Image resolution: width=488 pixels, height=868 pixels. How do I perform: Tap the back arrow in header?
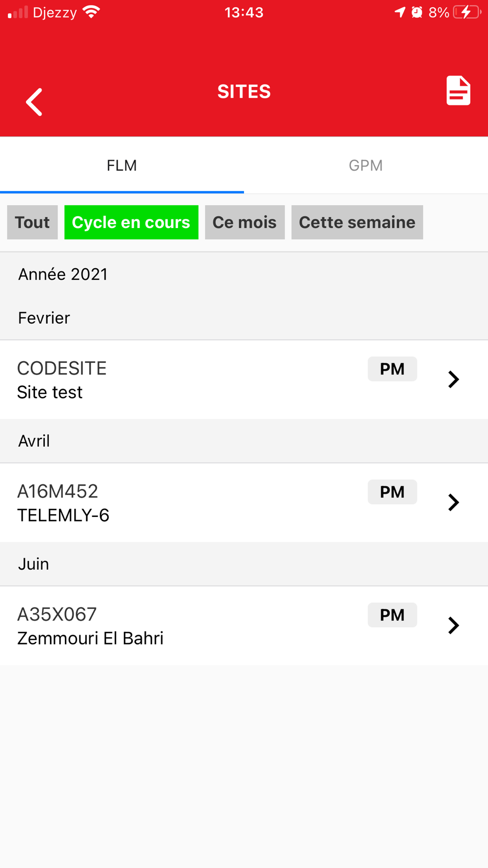tap(34, 102)
